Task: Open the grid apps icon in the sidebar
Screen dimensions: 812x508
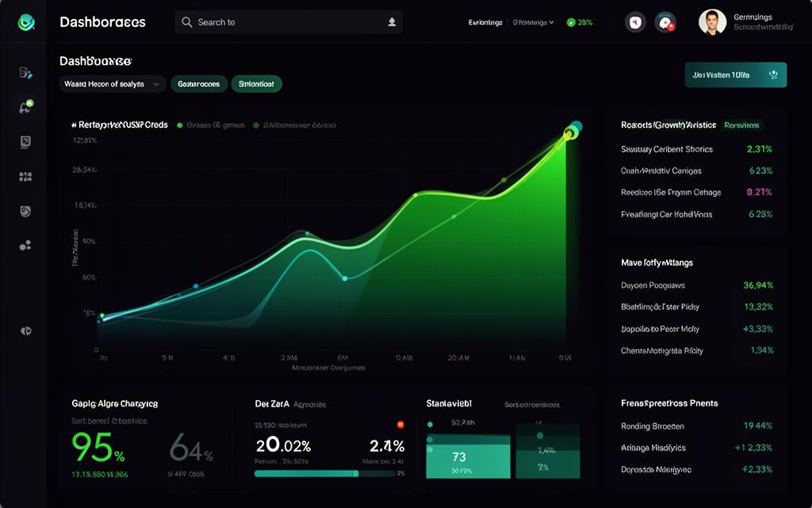Action: 26,176
